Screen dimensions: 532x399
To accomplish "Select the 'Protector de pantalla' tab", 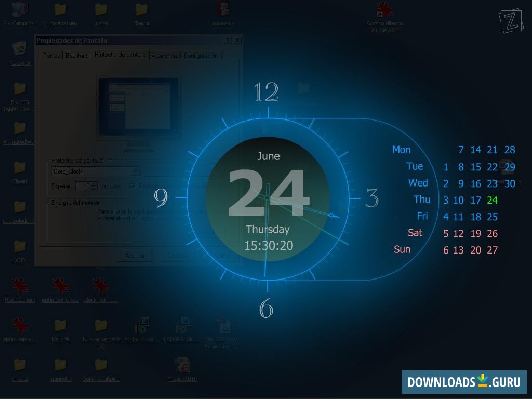I will [120, 55].
